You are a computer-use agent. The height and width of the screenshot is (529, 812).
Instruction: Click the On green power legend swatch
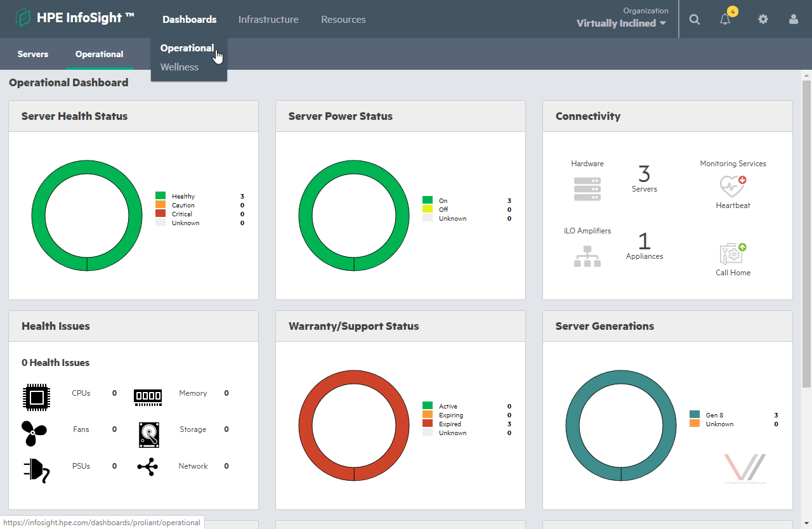click(428, 200)
